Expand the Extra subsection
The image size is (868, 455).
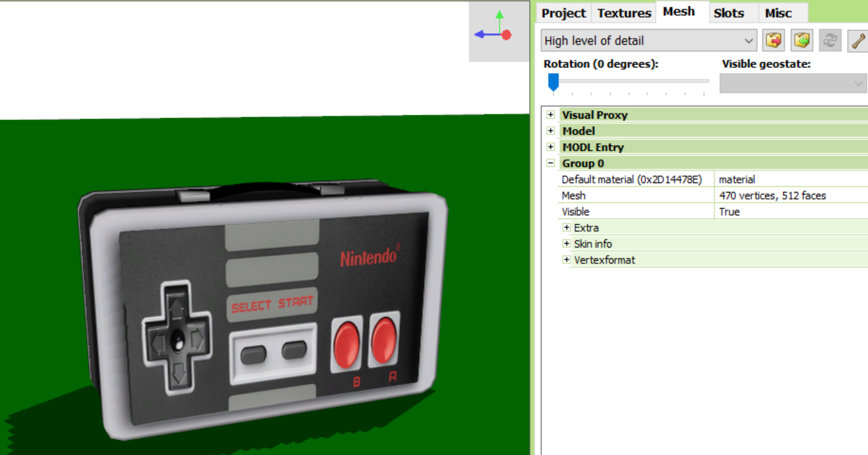point(567,227)
